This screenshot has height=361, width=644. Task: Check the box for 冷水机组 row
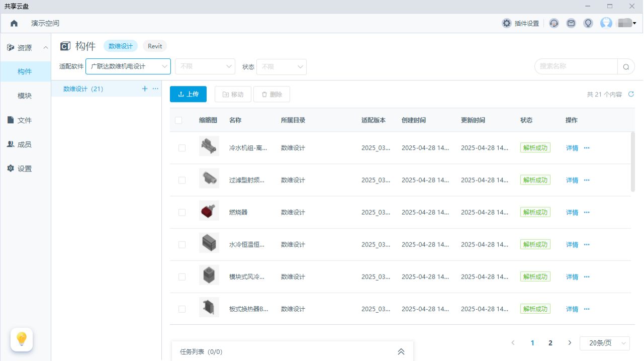182,148
